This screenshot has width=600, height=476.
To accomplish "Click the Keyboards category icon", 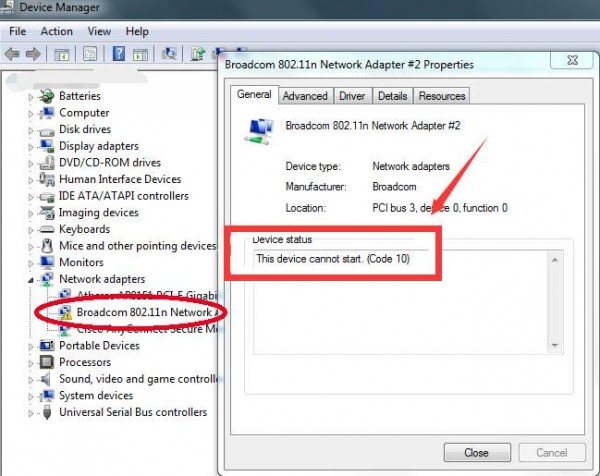I will click(x=47, y=229).
